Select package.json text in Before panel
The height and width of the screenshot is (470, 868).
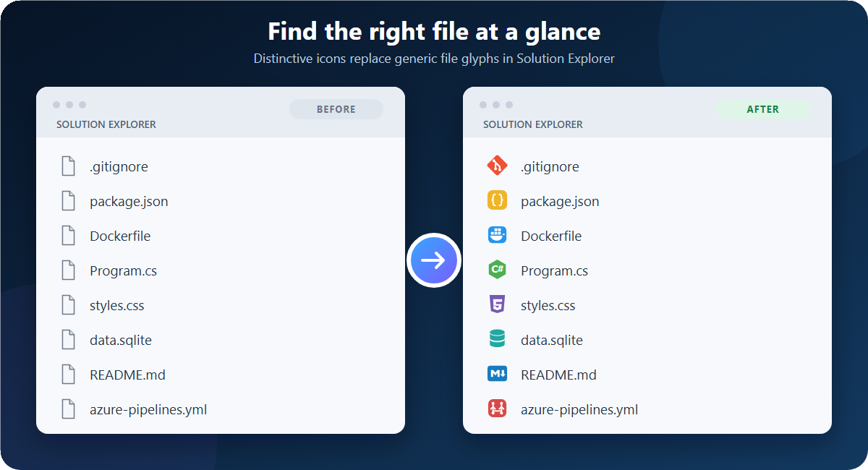pos(129,202)
